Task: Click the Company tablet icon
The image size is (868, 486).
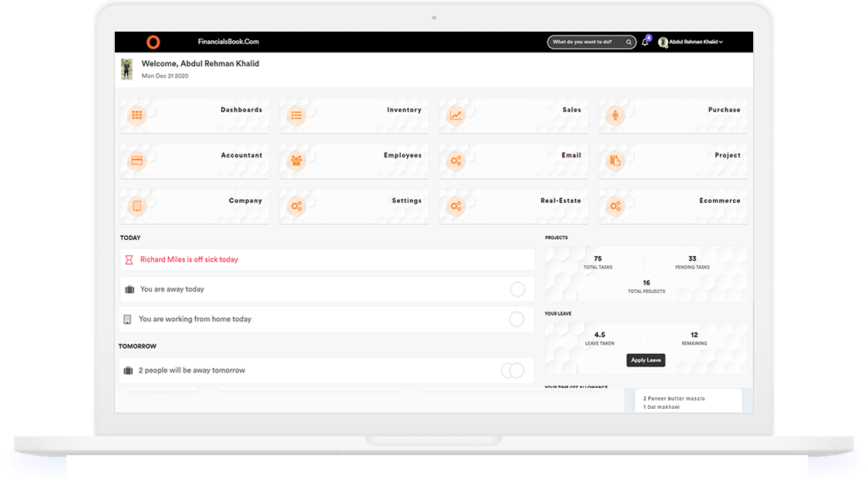Action: (x=136, y=206)
